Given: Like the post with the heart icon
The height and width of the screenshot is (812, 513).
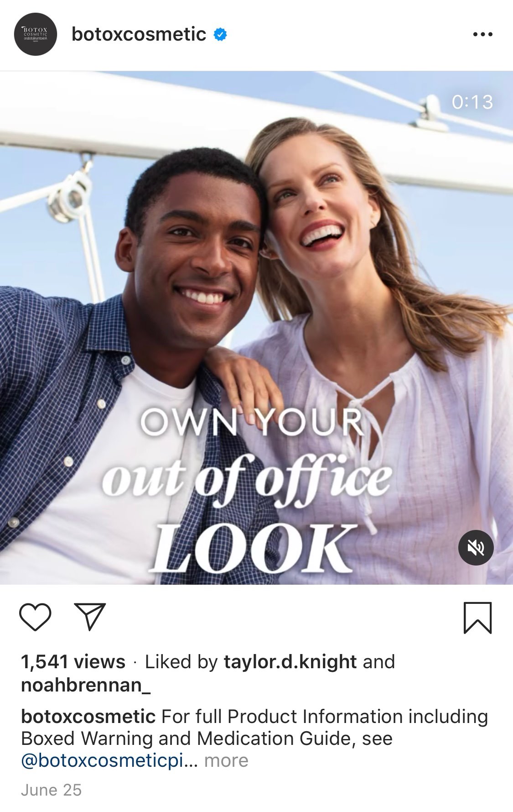Looking at the screenshot, I should tap(35, 617).
